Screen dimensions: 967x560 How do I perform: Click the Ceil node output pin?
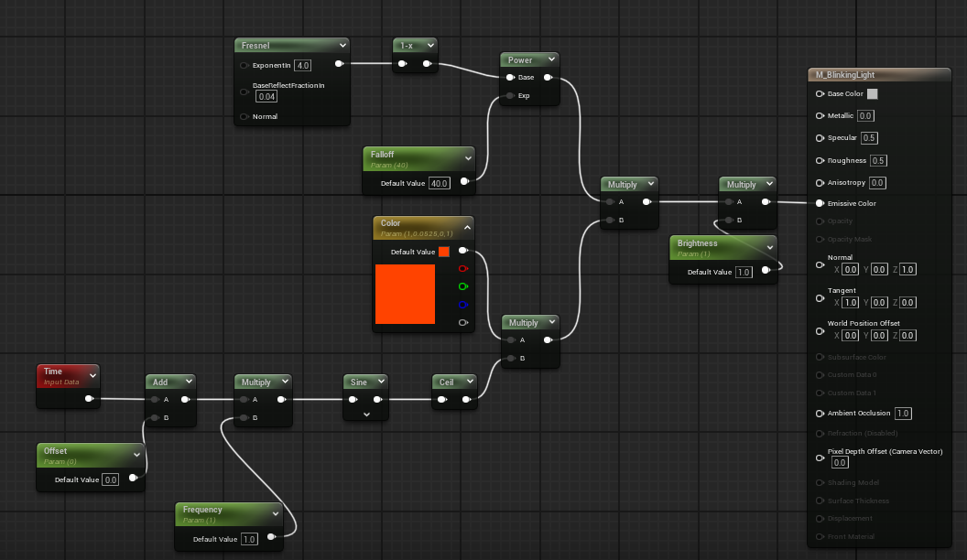pos(467,399)
